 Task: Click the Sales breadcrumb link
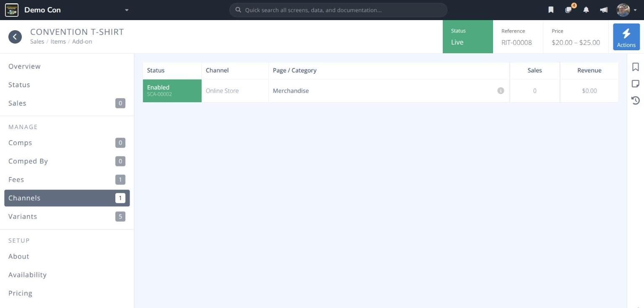coord(37,41)
